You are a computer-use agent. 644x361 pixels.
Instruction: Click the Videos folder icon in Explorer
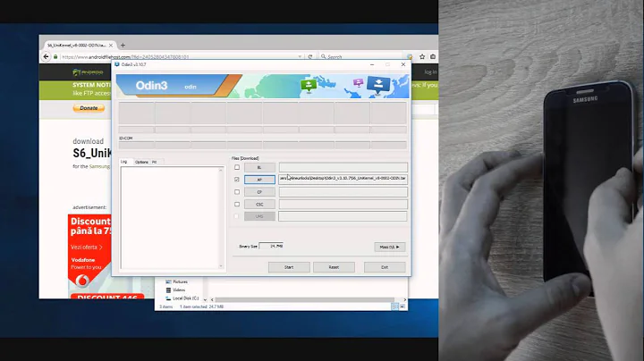point(168,290)
